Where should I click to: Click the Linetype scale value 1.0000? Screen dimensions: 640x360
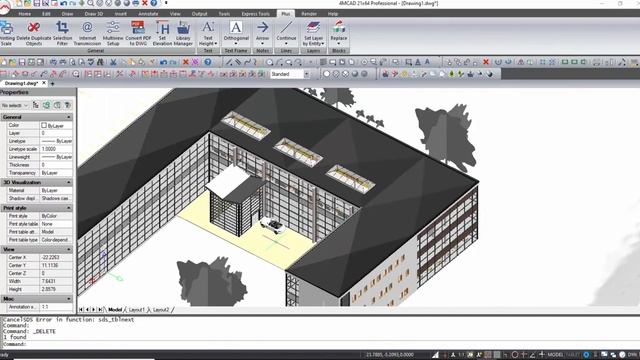(56, 149)
